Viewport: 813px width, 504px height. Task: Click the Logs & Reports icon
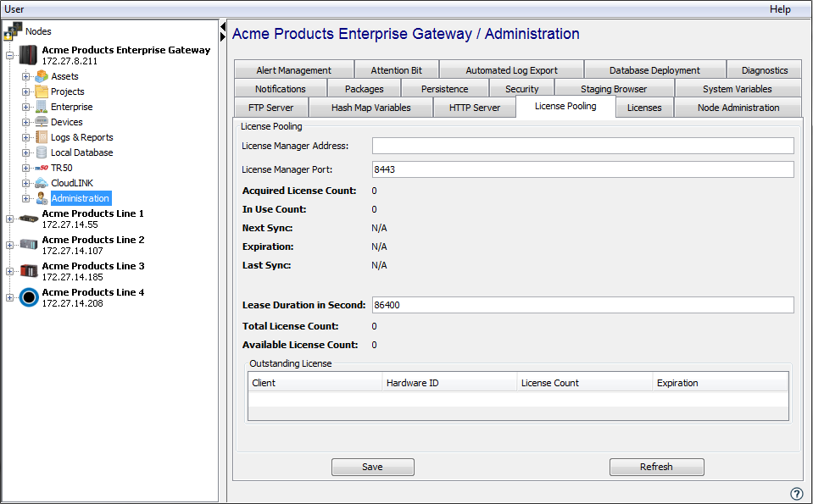point(42,137)
